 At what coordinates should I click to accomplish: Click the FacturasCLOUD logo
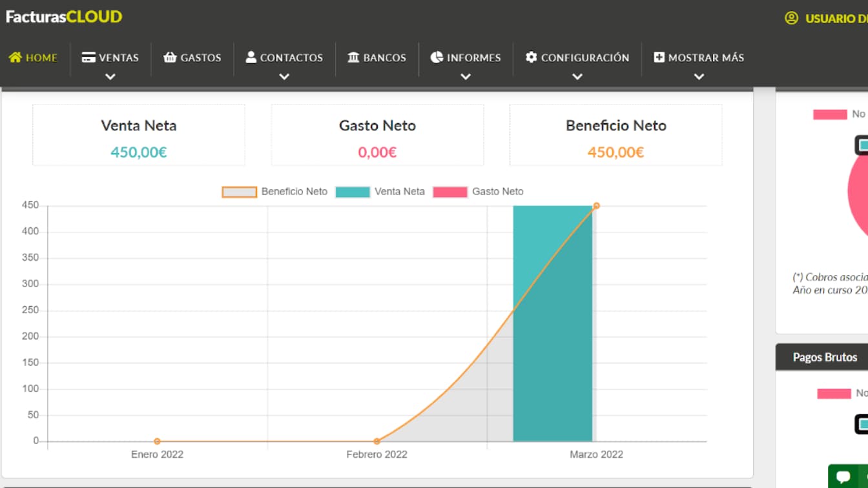coord(64,17)
